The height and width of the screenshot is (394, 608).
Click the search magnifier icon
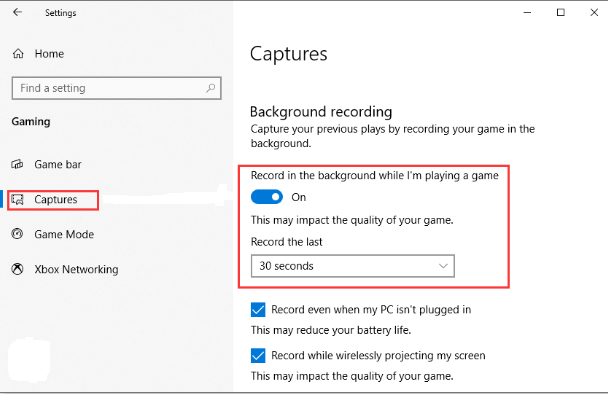(x=211, y=88)
